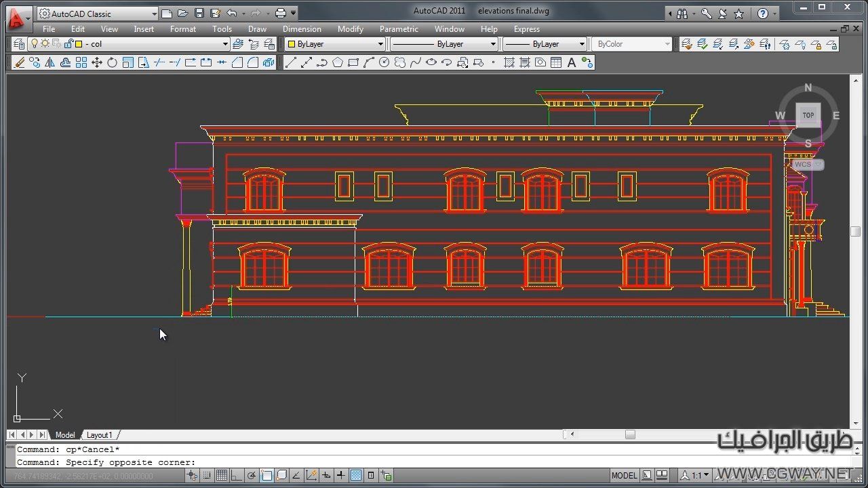Select the Circle draw tool
The width and height of the screenshot is (868, 488).
[x=384, y=63]
